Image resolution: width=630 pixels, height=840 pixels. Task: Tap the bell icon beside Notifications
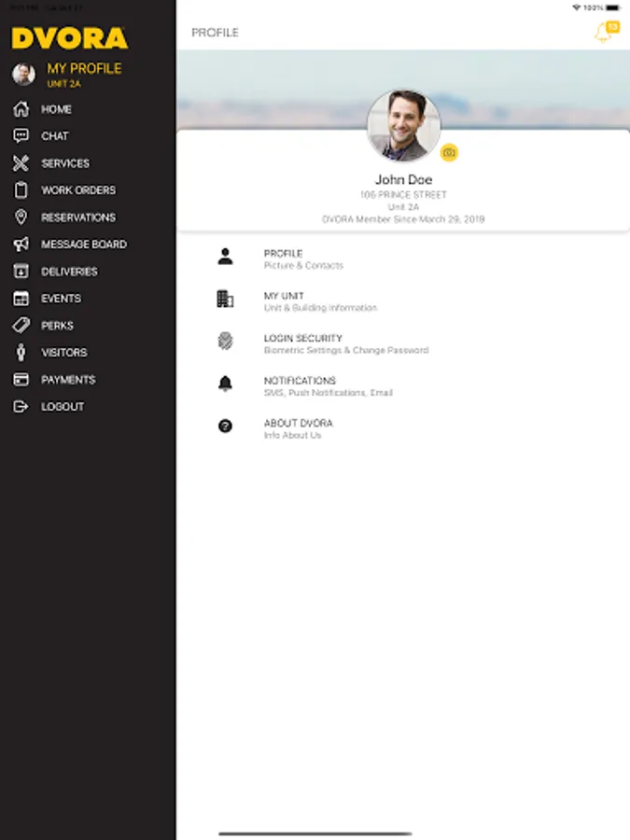click(x=226, y=384)
